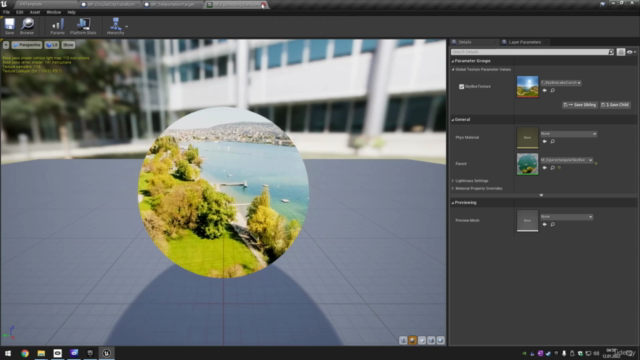Switch to the BP_TeleportationTarget tab
Viewport: 640px width, 360px height.
point(173,4)
